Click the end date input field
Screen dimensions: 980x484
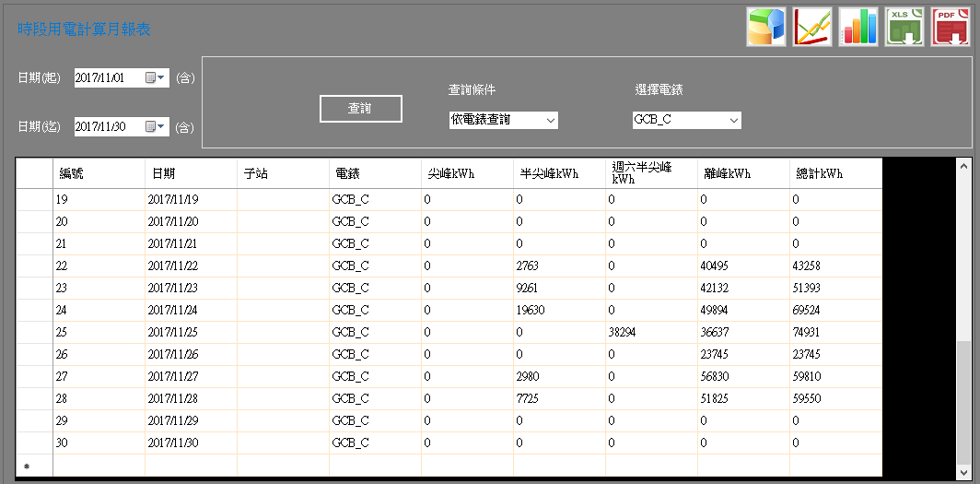109,126
